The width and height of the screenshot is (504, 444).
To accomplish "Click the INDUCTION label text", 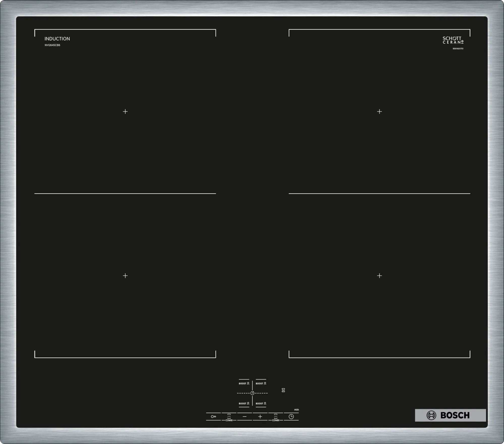I will (x=57, y=39).
